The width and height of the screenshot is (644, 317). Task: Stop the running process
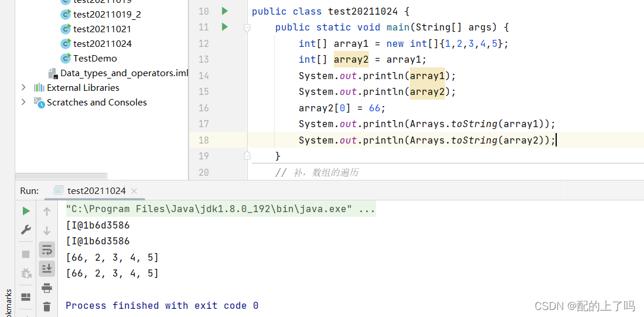point(26,254)
